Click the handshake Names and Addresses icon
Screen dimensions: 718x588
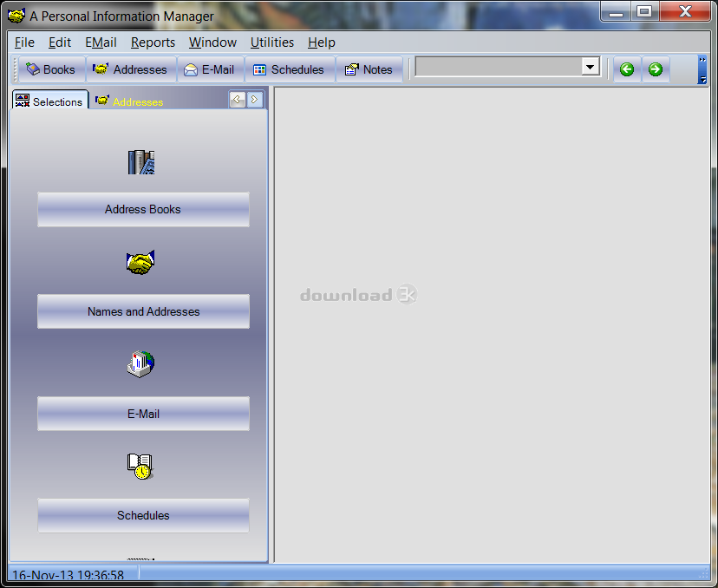coord(140,263)
